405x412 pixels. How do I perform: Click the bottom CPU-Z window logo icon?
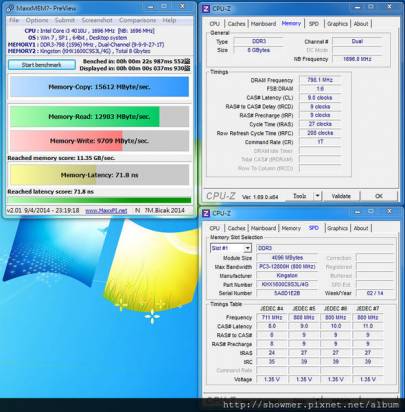click(x=206, y=213)
